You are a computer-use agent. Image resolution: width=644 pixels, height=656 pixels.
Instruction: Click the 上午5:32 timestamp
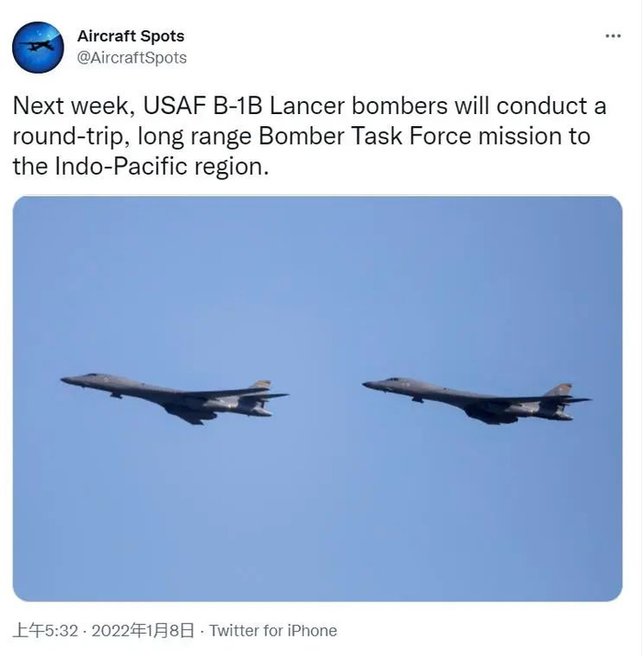point(46,630)
